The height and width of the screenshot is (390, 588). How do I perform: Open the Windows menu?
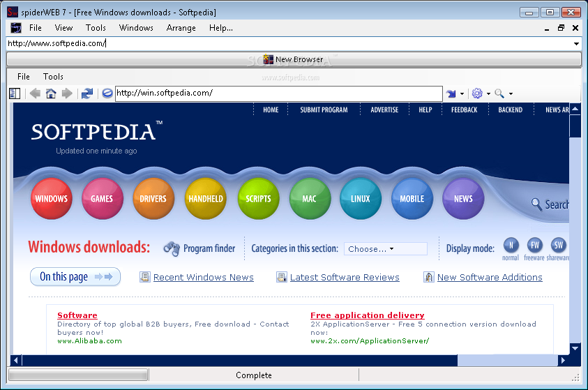point(136,28)
